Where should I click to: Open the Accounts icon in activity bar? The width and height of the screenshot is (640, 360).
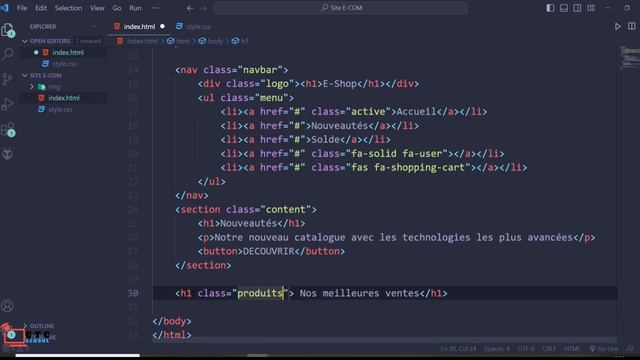pyautogui.click(x=7, y=306)
